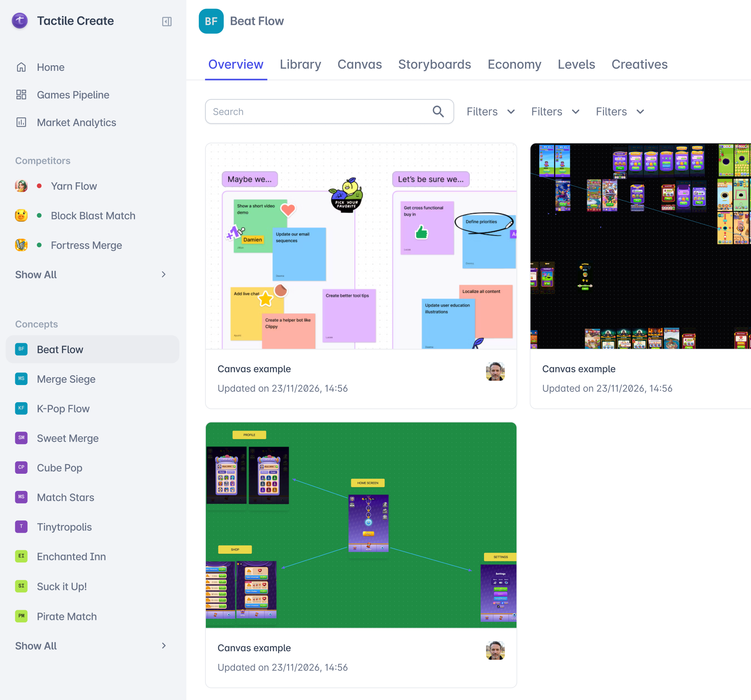Open the Canvas tab
The image size is (751, 700).
tap(359, 64)
